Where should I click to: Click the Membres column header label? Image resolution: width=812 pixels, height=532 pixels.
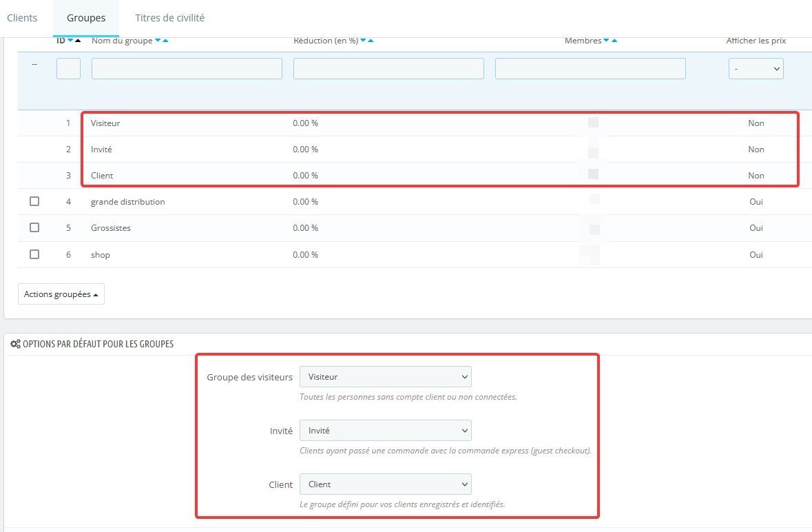tap(583, 41)
